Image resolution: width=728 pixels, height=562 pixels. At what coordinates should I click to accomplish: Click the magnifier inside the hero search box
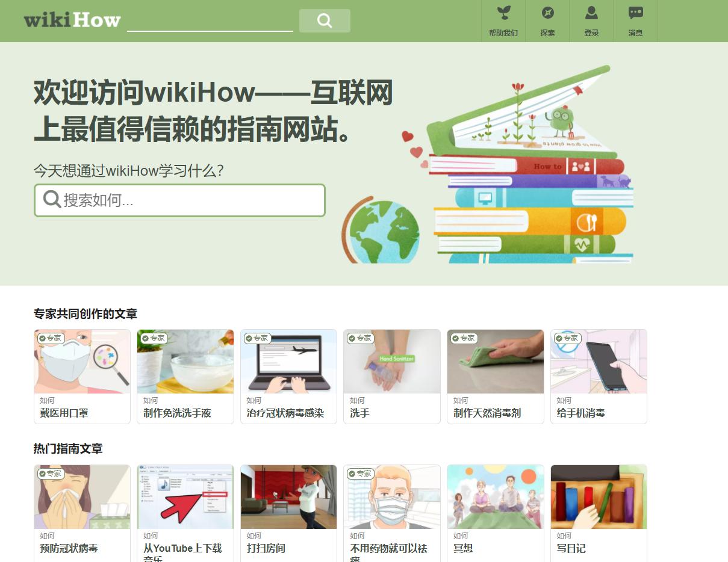point(51,199)
